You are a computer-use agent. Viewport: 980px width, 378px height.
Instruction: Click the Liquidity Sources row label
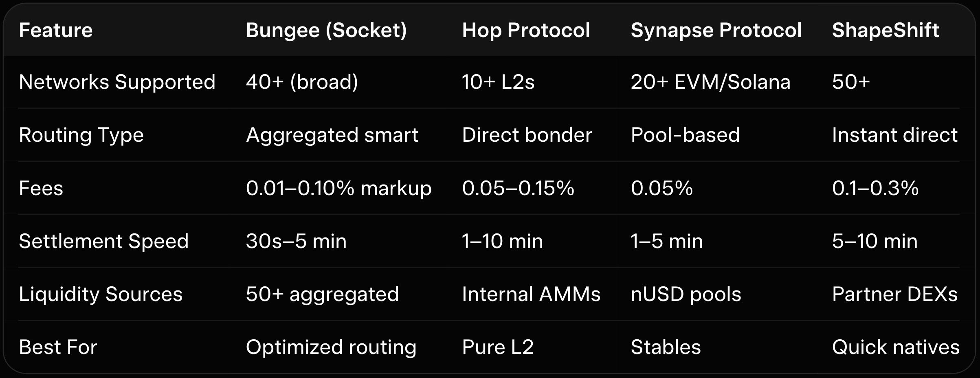(101, 294)
